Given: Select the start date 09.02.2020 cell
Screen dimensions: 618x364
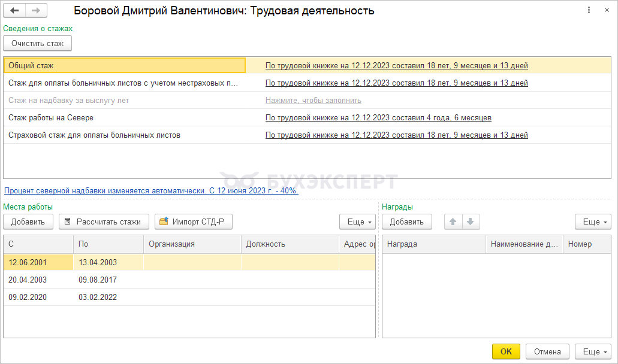Looking at the screenshot, I should pyautogui.click(x=38, y=297).
